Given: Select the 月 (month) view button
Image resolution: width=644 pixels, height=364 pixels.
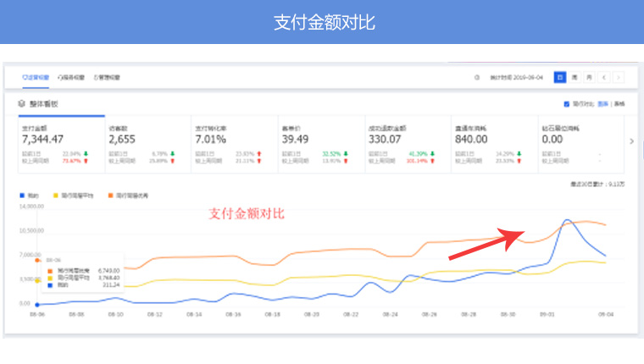Looking at the screenshot, I should pos(589,77).
